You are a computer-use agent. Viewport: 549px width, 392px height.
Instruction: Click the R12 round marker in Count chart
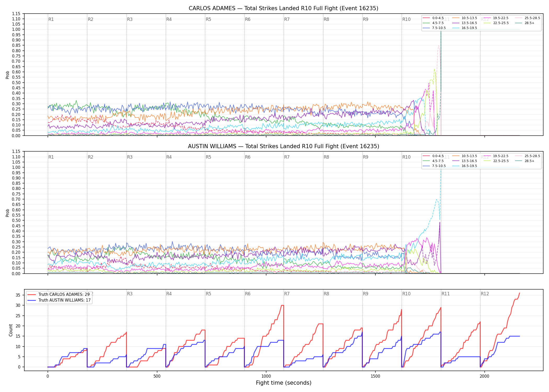(485, 294)
